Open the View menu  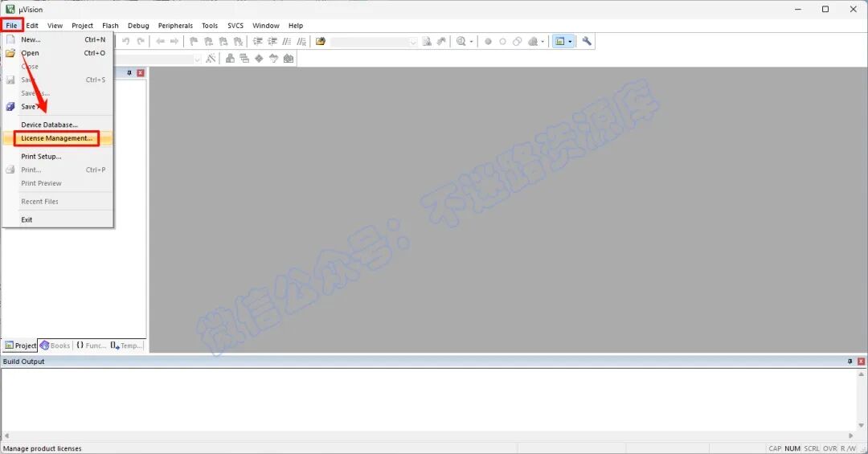55,26
